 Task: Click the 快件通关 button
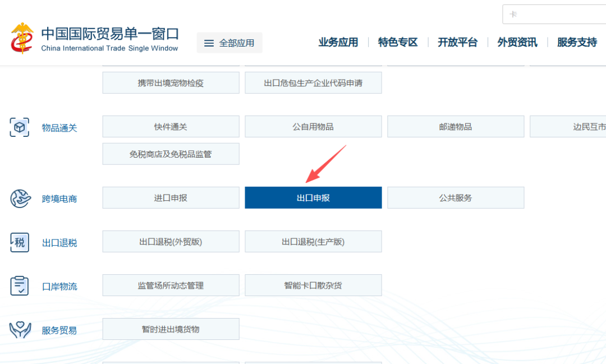tap(171, 126)
